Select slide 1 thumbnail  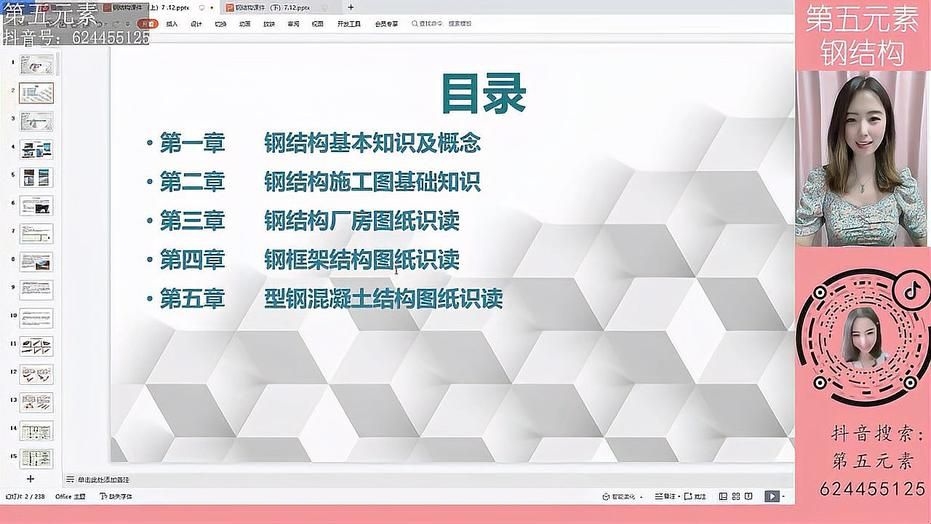[37, 65]
